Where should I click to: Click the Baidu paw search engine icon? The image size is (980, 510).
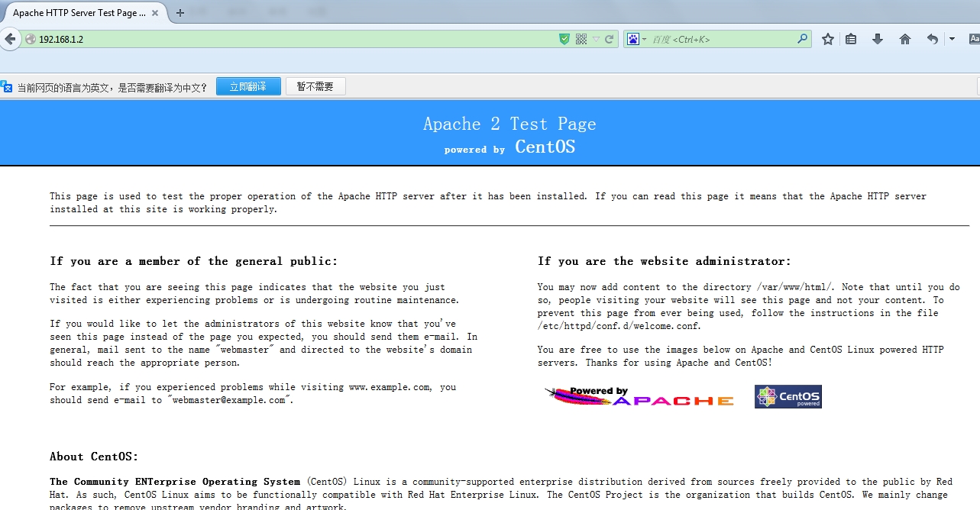point(633,39)
